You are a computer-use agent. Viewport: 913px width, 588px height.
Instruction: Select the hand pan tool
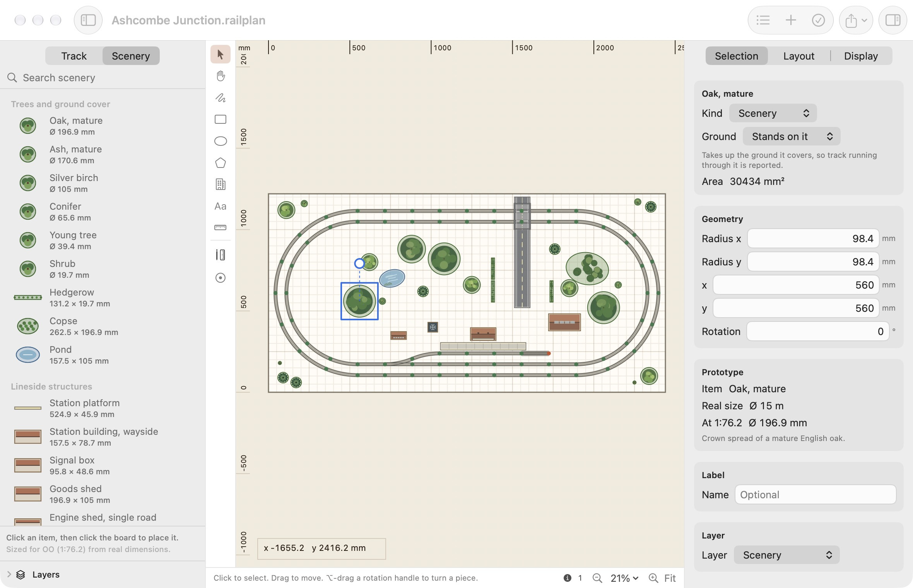tap(221, 76)
